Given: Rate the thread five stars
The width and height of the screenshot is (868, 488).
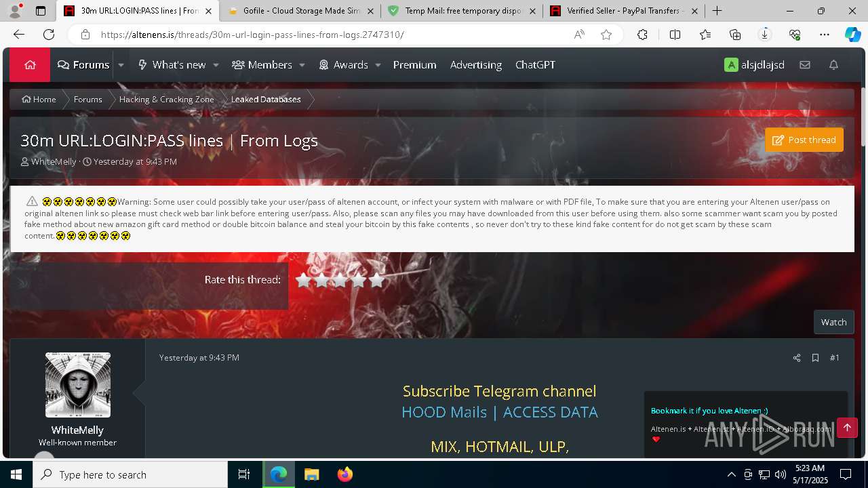Looking at the screenshot, I should [x=376, y=280].
